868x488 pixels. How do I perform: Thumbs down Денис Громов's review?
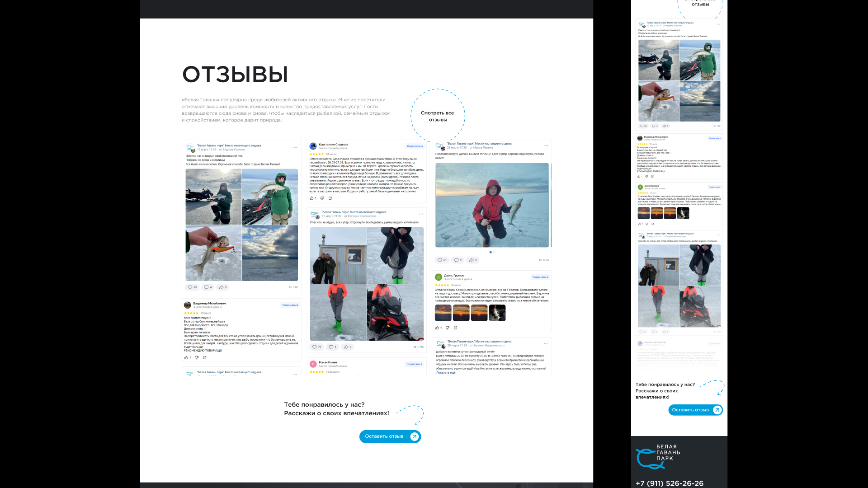[x=448, y=328]
